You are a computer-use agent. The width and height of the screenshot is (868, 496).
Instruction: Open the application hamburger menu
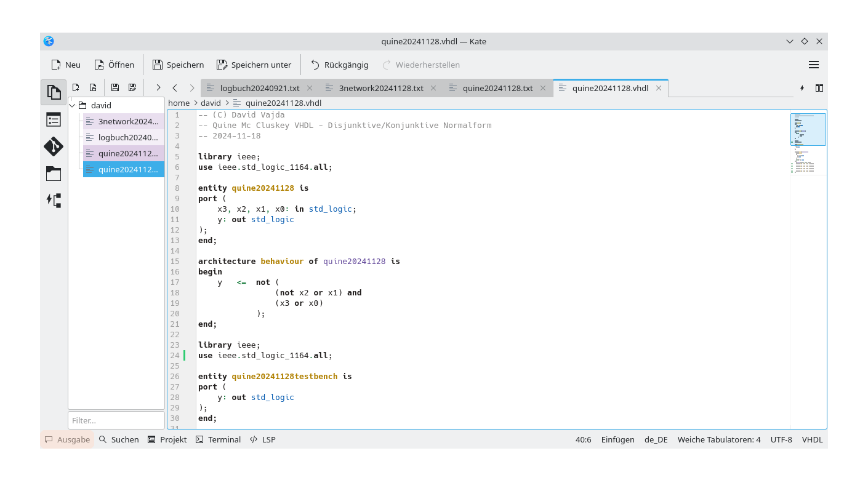point(813,64)
